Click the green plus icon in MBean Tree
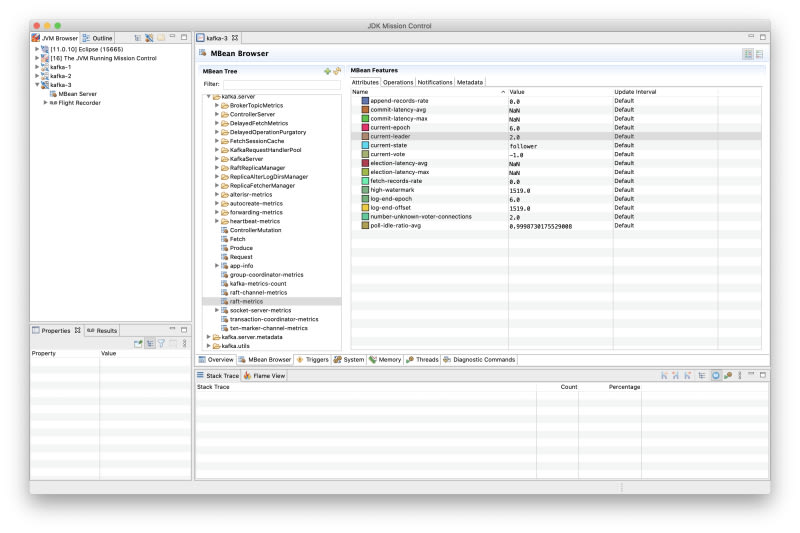Screen dimensions: 800x533 click(x=327, y=72)
